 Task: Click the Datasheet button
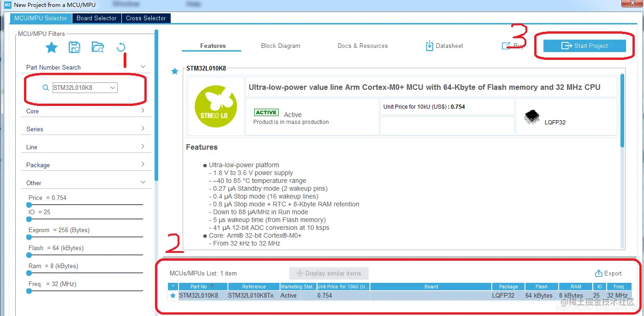click(x=444, y=46)
